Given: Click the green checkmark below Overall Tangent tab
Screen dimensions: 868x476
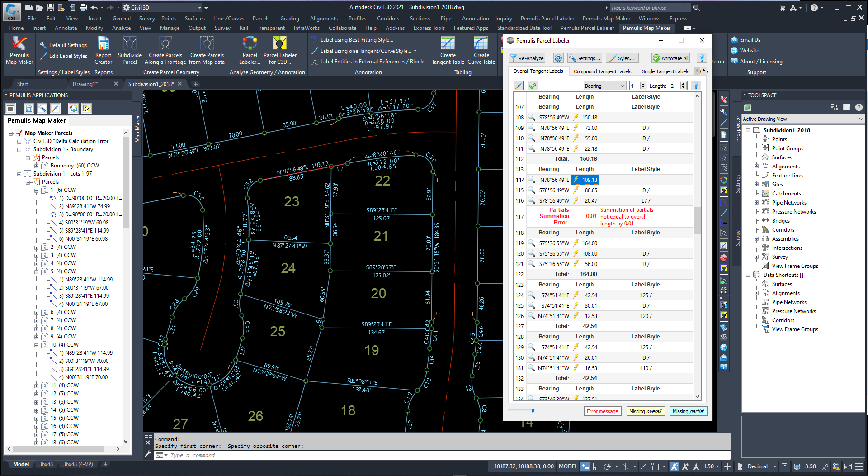Looking at the screenshot, I should (x=533, y=86).
